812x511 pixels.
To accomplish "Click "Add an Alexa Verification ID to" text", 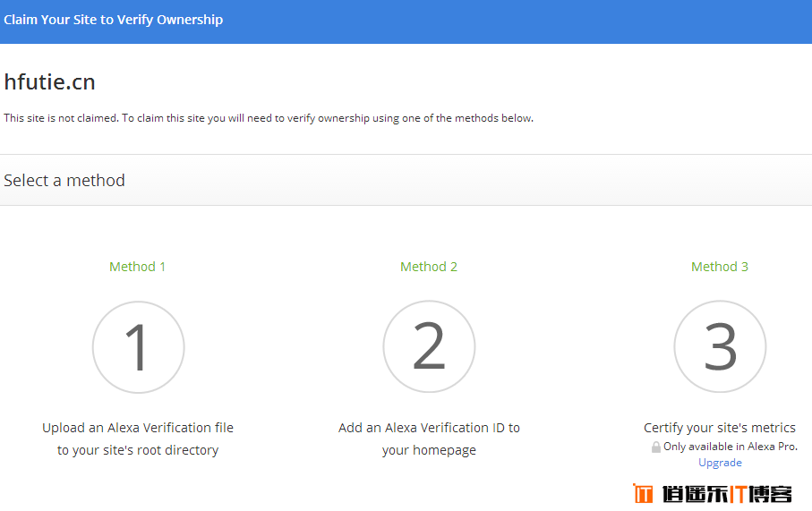I will [x=430, y=428].
